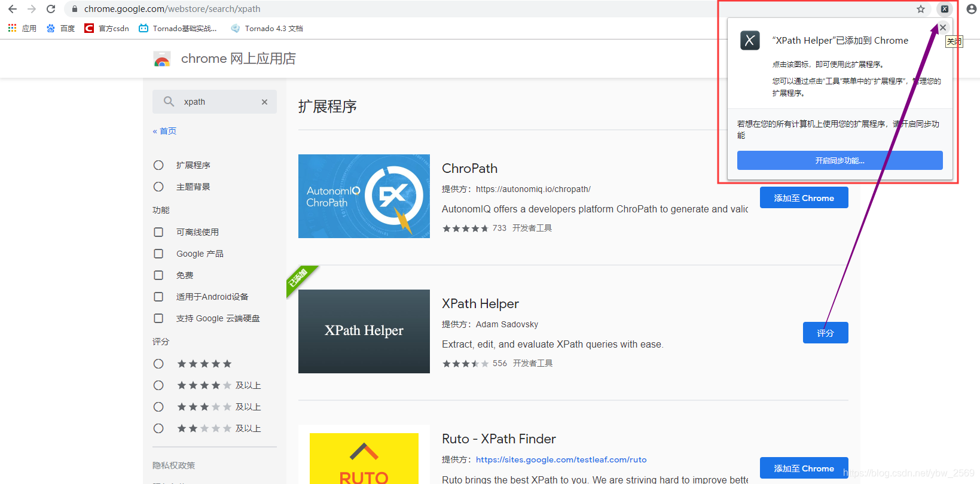
Task: Click the browser forward arrow
Action: pyautogui.click(x=32, y=9)
